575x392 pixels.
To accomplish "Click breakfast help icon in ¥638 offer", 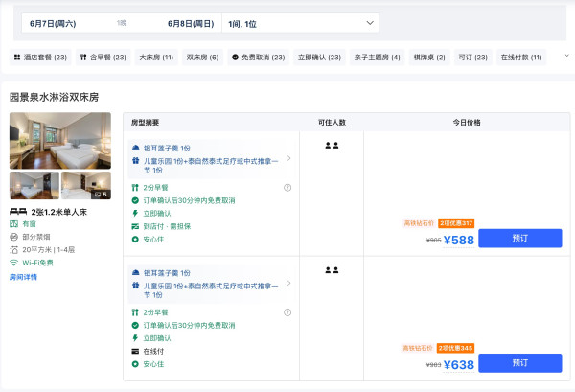I will pos(287,312).
